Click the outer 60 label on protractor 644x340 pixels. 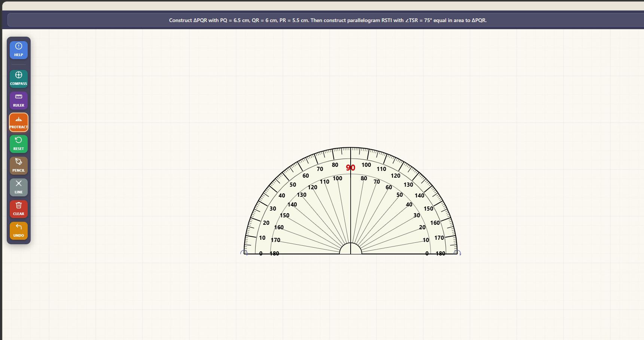[x=306, y=176]
